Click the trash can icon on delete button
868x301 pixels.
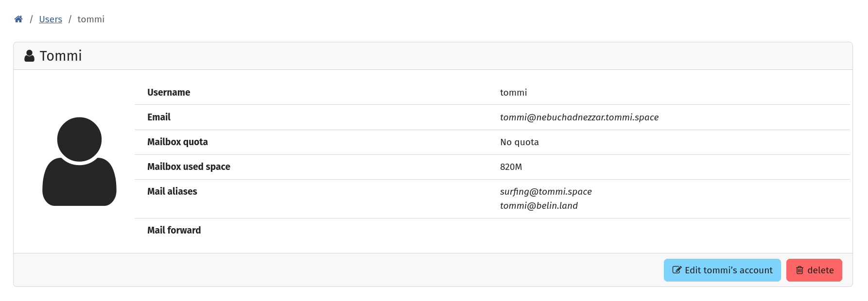coord(799,270)
